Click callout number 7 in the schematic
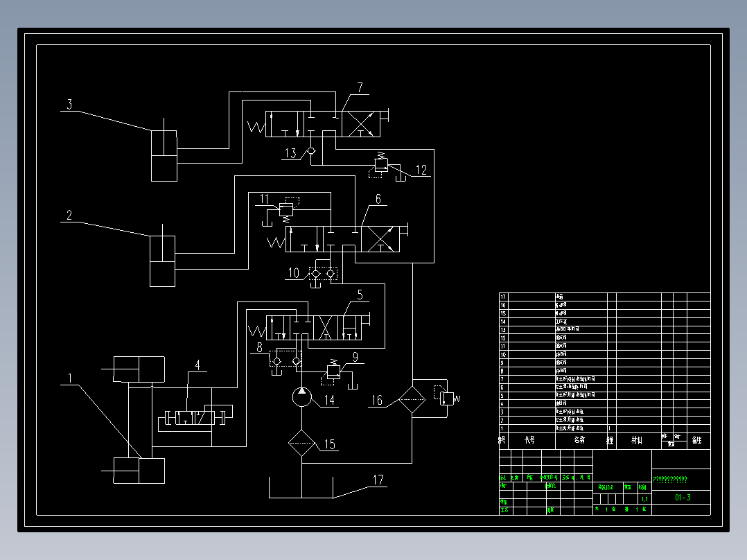The image size is (747, 560). (x=360, y=88)
